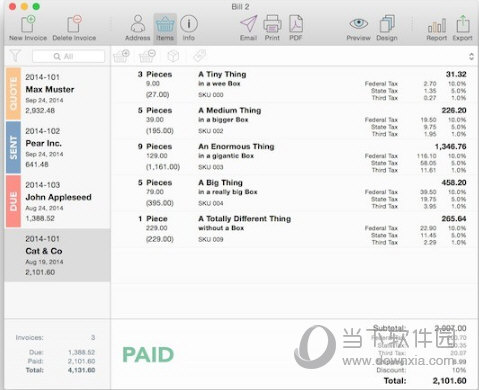
Task: Click the 226.20 item total
Action: tap(454, 110)
